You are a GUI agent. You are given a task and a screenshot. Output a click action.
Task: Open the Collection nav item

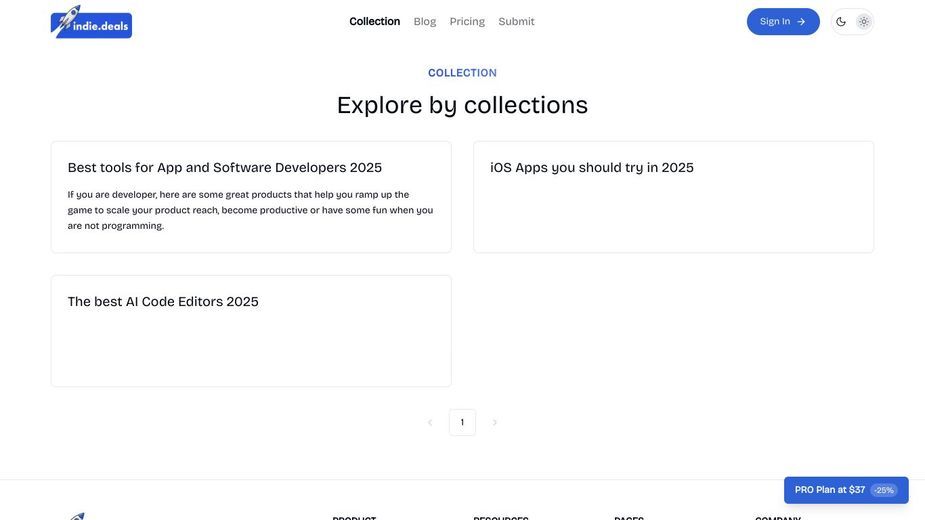click(x=375, y=21)
